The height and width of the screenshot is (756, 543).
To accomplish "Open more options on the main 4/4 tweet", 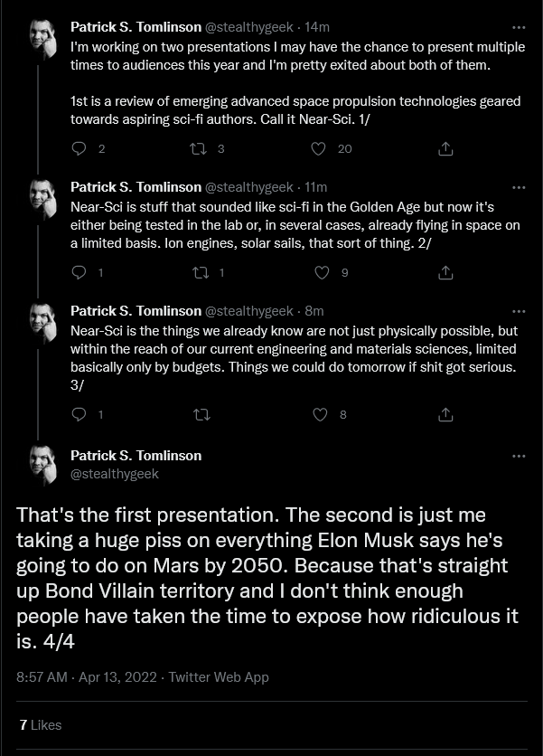I will pyautogui.click(x=519, y=456).
